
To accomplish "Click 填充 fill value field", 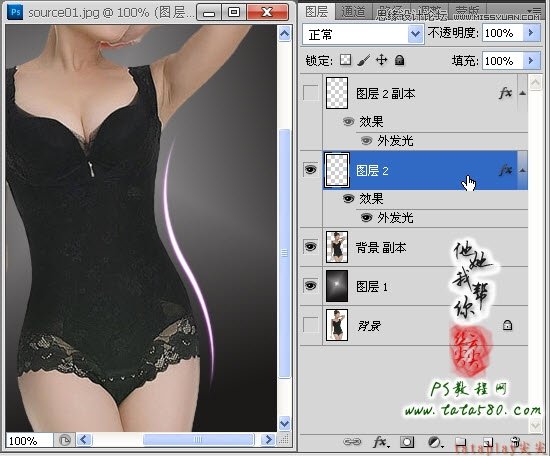I will pyautogui.click(x=502, y=61).
